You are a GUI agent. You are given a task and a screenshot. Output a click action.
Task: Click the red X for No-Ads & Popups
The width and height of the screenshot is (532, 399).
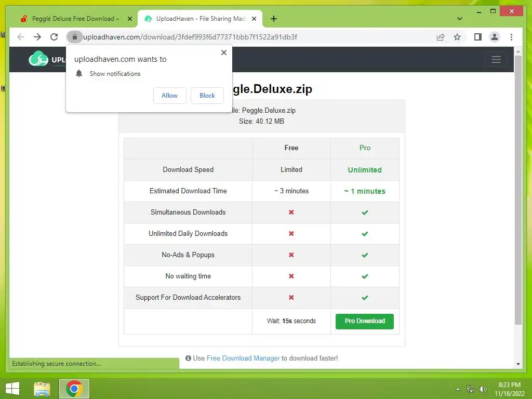(x=291, y=255)
